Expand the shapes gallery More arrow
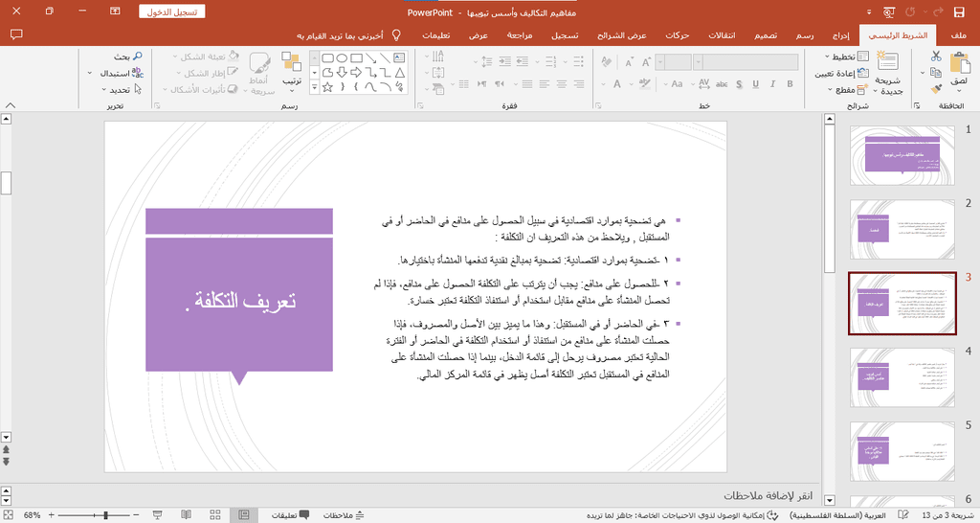980x523 pixels. (x=314, y=87)
